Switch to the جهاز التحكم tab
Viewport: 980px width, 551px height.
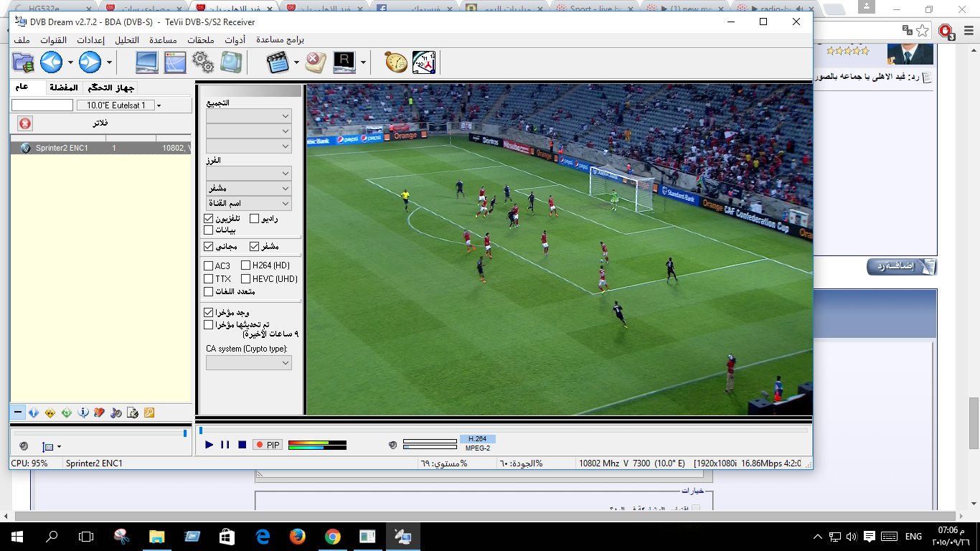click(110, 88)
